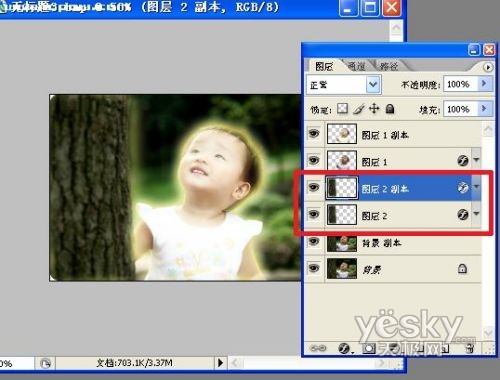Switch to the 图层 tab

point(324,66)
